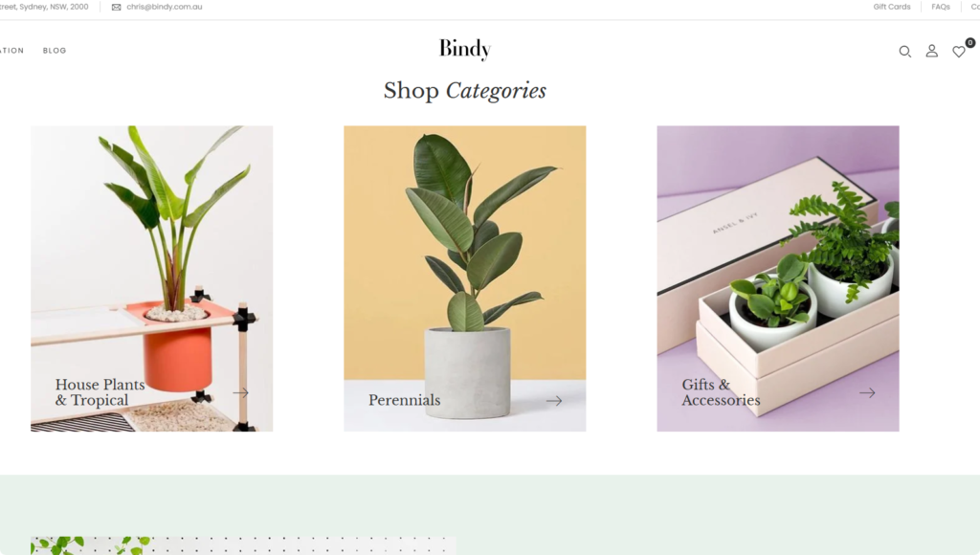Click the Bindy logo
The width and height of the screenshot is (980, 555).
464,49
